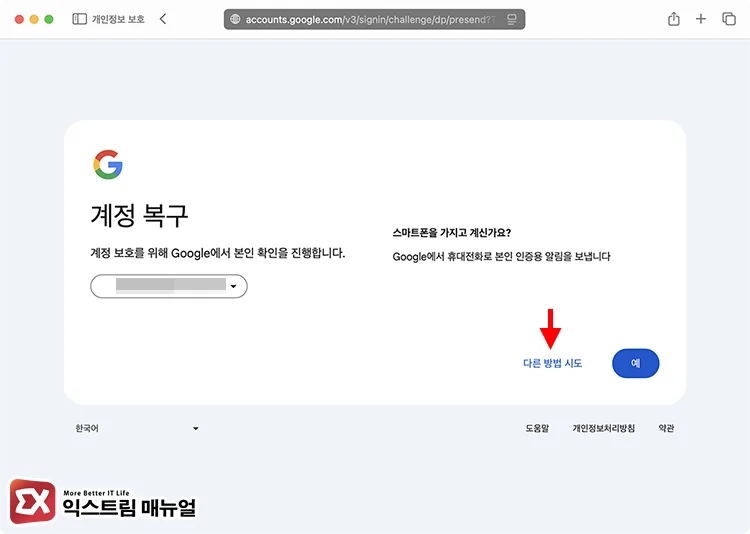750x534 pixels.
Task: Minimize the window with the yellow button
Action: tap(34, 19)
